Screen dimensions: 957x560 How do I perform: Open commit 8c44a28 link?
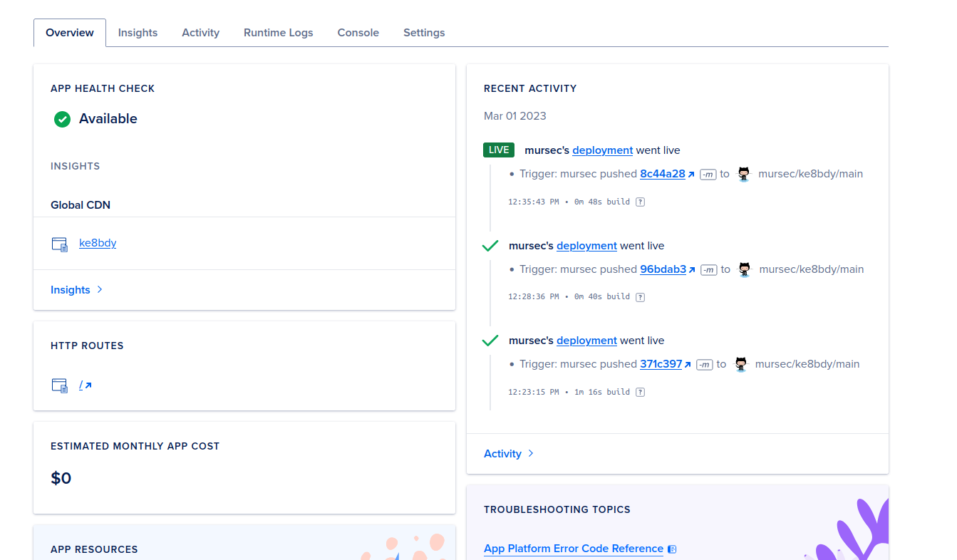pos(663,174)
